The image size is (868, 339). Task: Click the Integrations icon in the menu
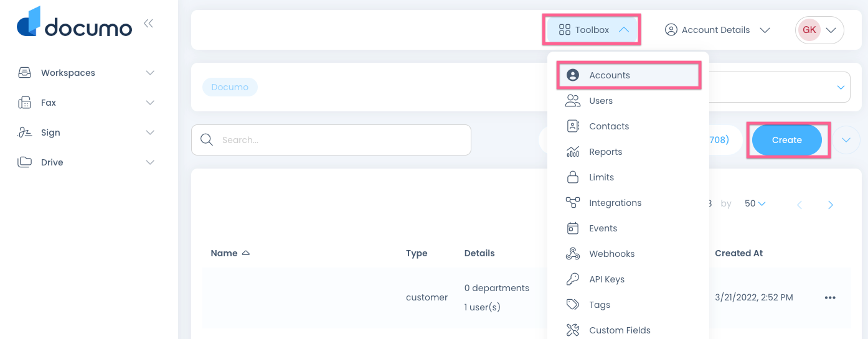[572, 203]
